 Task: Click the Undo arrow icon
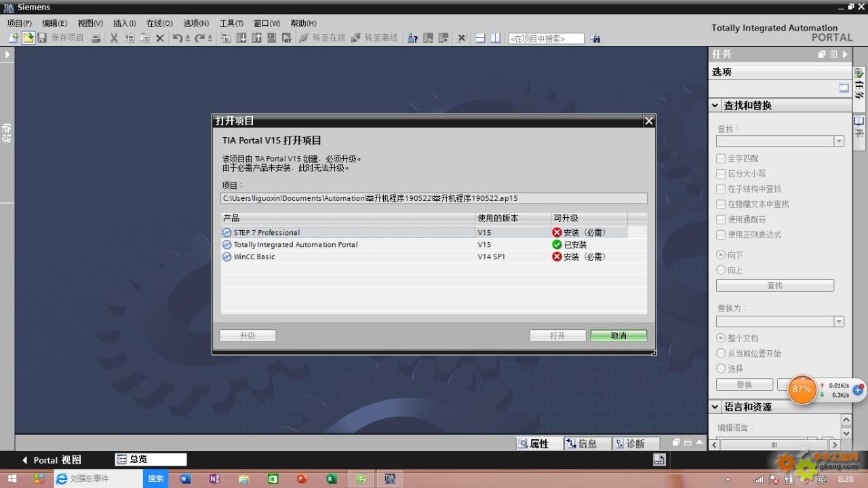178,38
